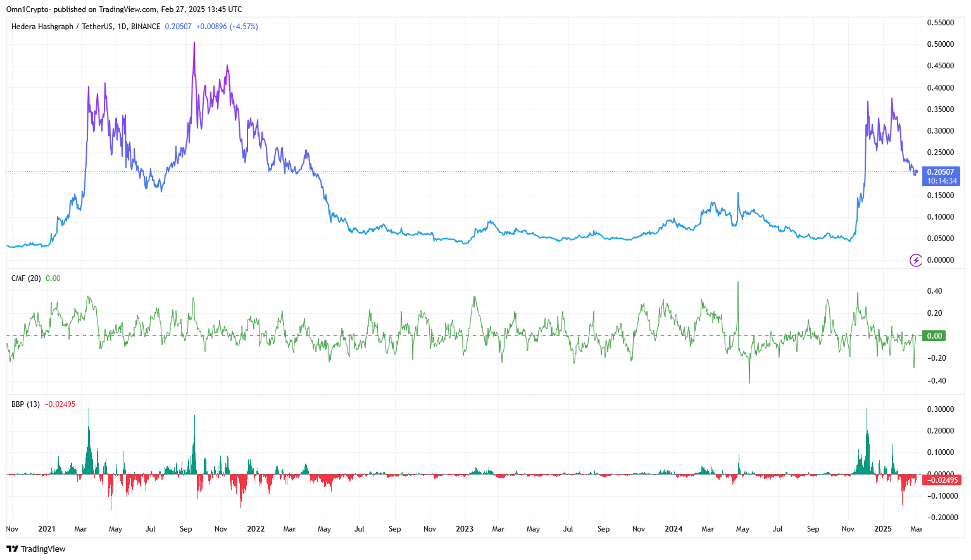The width and height of the screenshot is (971, 560).
Task: Click the 10:14:34 countdown under current price
Action: [x=942, y=181]
